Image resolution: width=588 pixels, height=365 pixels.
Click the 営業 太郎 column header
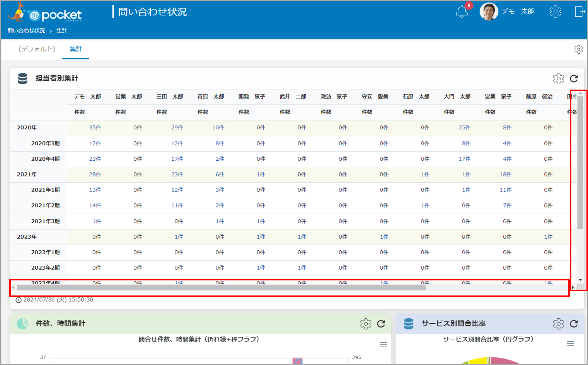(128, 97)
